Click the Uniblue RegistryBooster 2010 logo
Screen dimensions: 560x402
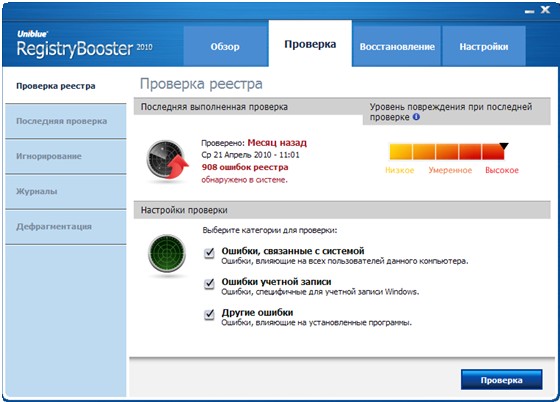click(x=85, y=45)
